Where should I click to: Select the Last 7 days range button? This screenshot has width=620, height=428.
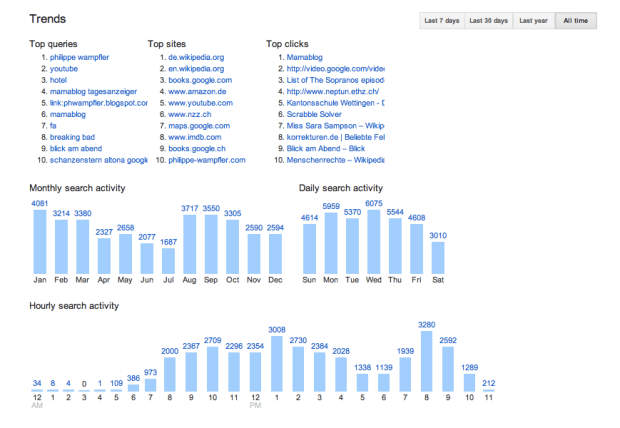tap(442, 21)
